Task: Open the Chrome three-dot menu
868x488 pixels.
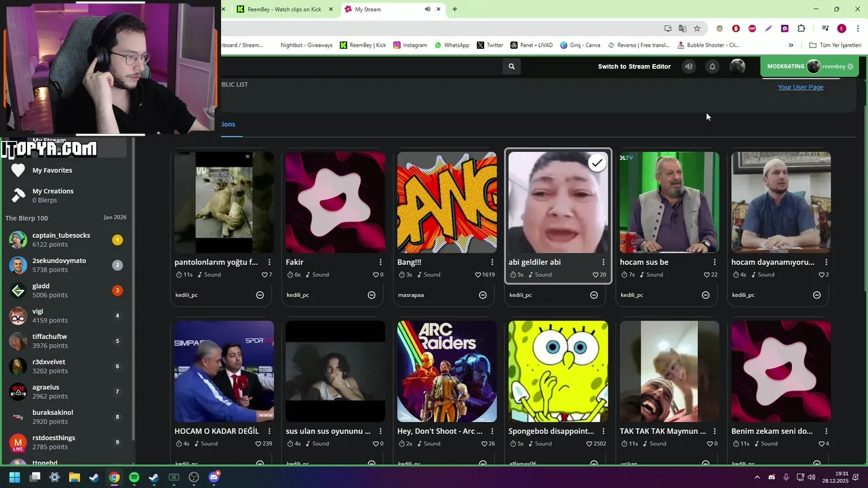Action: [859, 28]
